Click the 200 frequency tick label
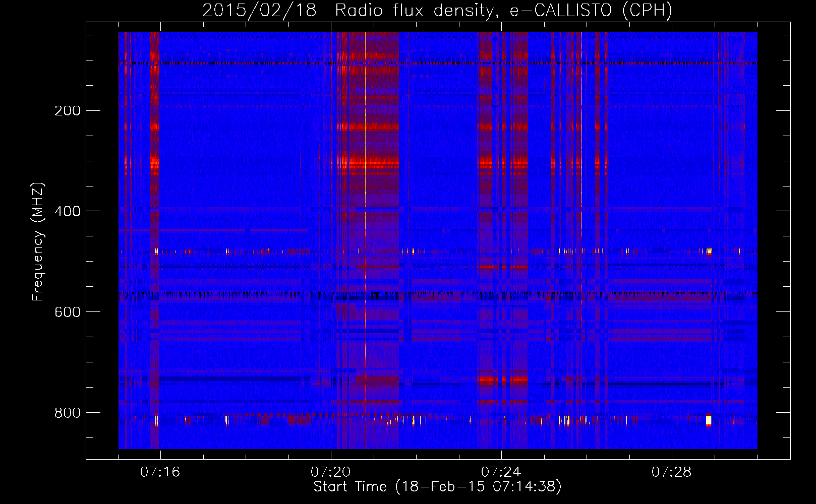Image resolution: width=816 pixels, height=504 pixels. 68,111
